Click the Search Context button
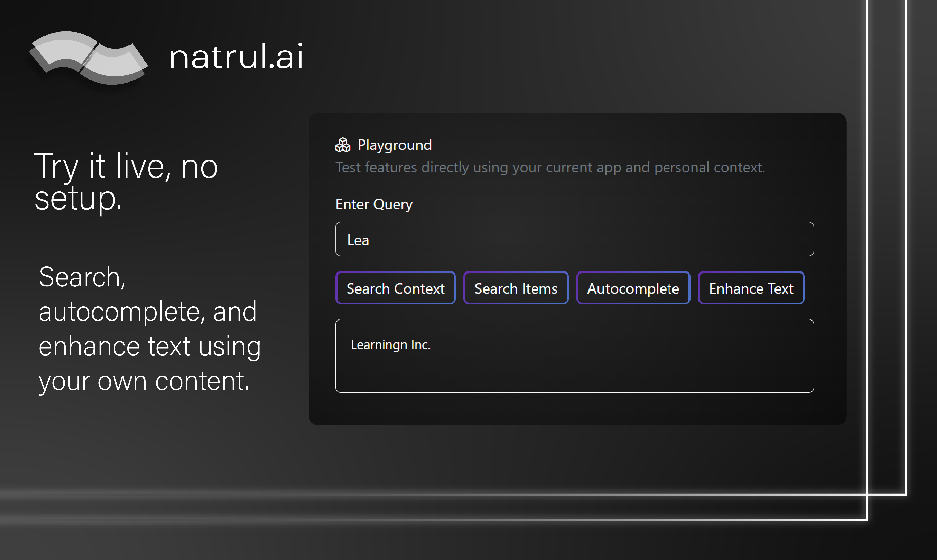 395,288
